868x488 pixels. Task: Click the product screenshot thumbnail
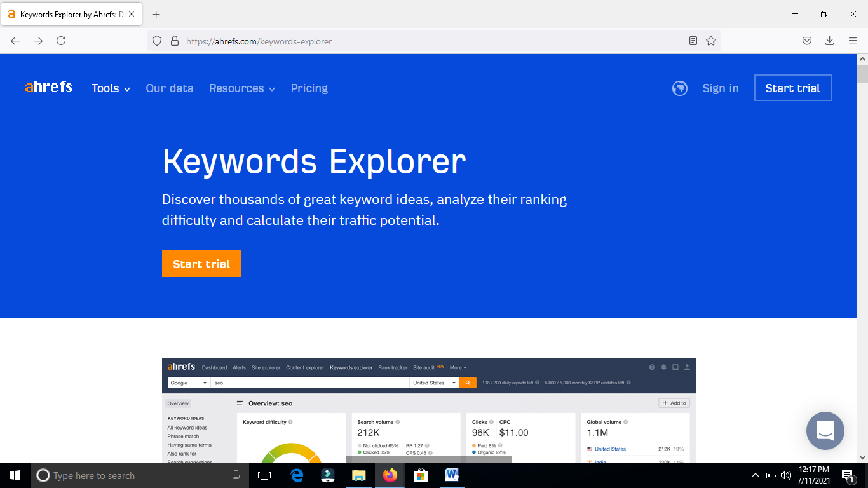429,410
